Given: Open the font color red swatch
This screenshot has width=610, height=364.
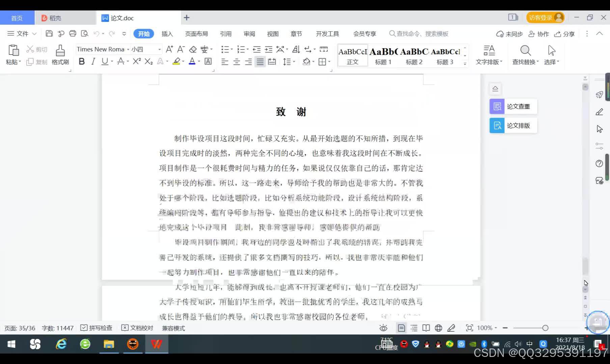Looking at the screenshot, I should tap(192, 61).
